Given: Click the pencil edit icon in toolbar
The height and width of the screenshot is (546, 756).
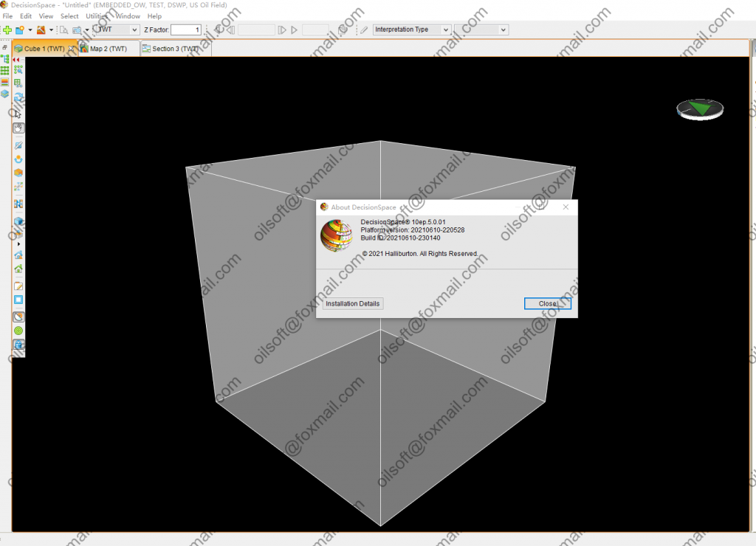Looking at the screenshot, I should pos(364,30).
